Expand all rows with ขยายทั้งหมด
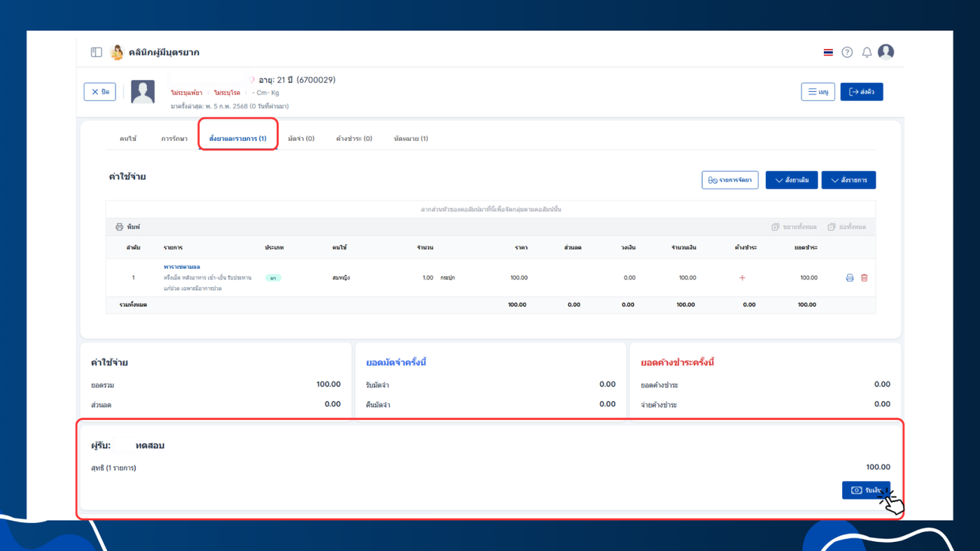The height and width of the screenshot is (551, 980). point(794,227)
